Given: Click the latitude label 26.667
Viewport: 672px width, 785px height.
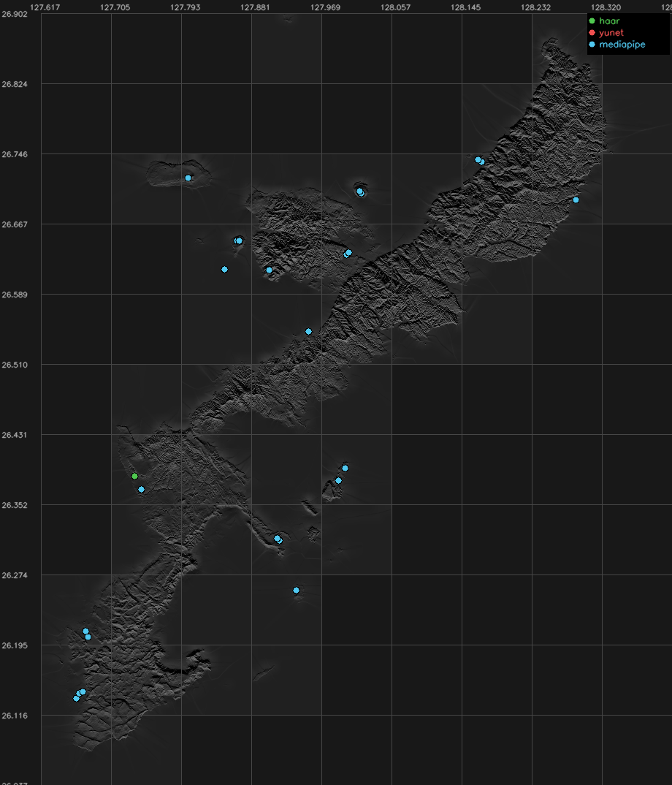Looking at the screenshot, I should pyautogui.click(x=15, y=224).
